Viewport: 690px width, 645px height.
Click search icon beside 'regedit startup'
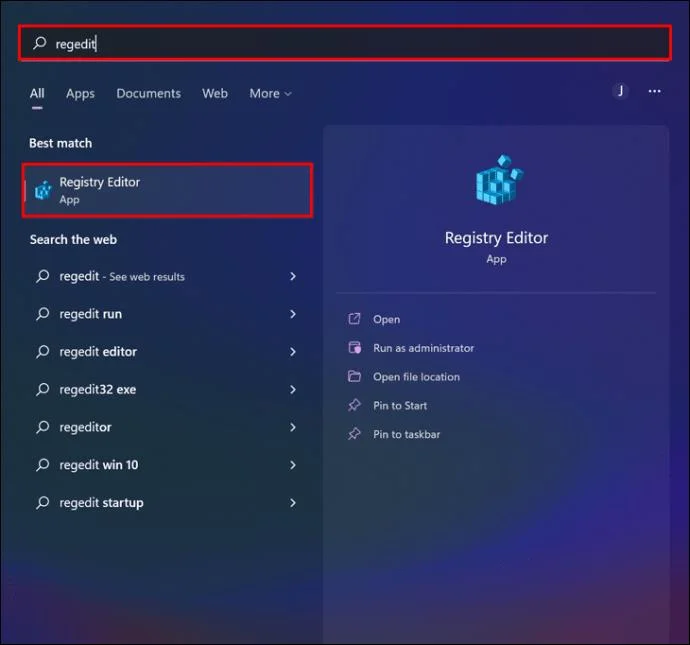point(43,502)
